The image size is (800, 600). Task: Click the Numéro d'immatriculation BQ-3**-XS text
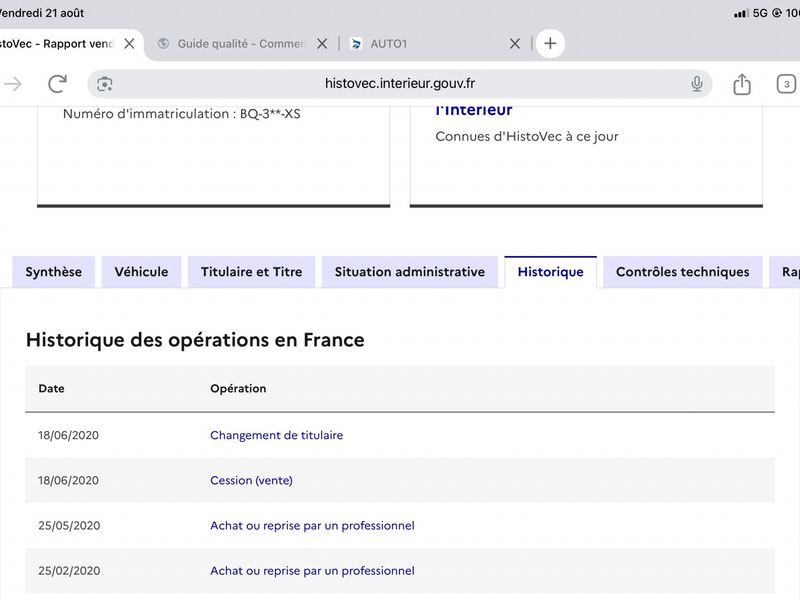(x=182, y=114)
